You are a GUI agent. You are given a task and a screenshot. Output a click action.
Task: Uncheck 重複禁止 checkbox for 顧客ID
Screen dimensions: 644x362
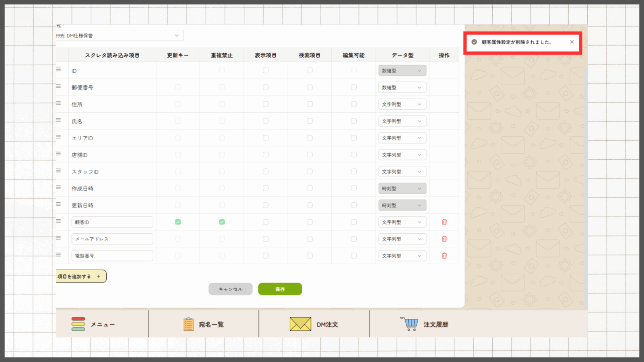[222, 222]
